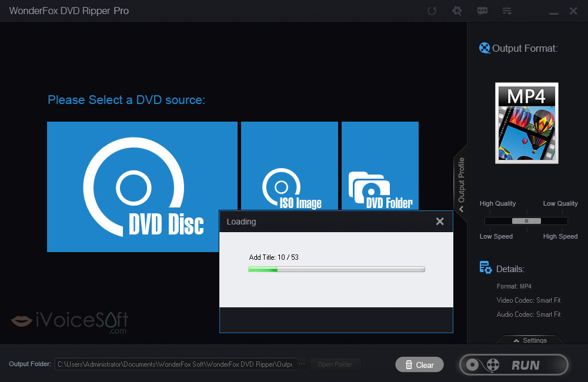Click the Details icon
The height and width of the screenshot is (382, 588).
[x=486, y=267]
